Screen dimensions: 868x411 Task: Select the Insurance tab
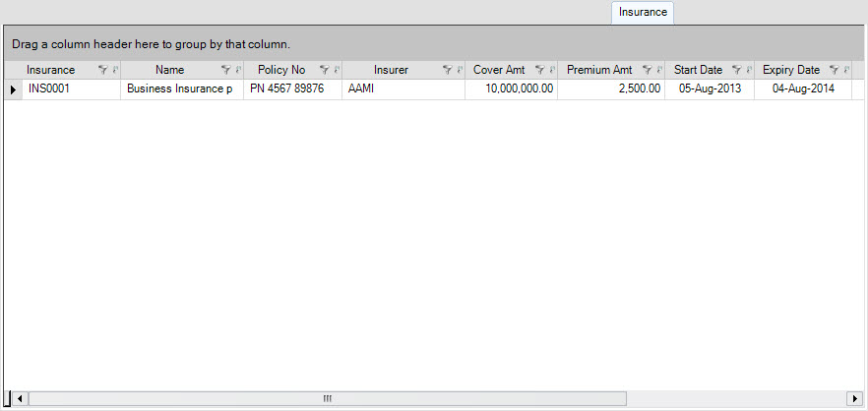643,12
